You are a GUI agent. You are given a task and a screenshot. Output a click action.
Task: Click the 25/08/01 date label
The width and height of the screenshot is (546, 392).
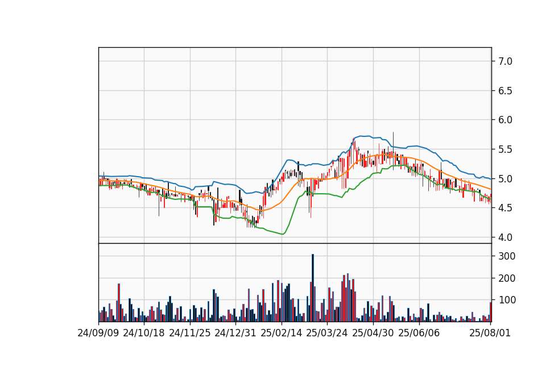[490, 333]
